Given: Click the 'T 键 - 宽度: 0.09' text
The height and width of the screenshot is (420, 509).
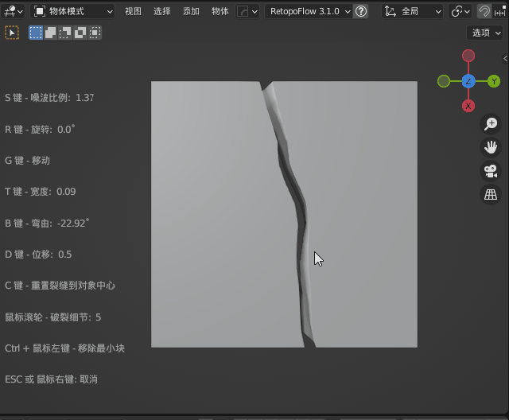Looking at the screenshot, I should [x=41, y=192].
